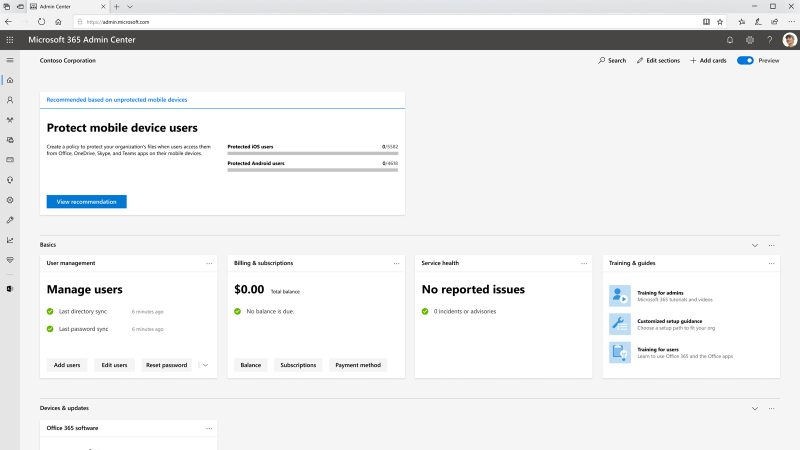Click Protected iOS users progress bar
The width and height of the screenshot is (800, 450).
coord(313,153)
